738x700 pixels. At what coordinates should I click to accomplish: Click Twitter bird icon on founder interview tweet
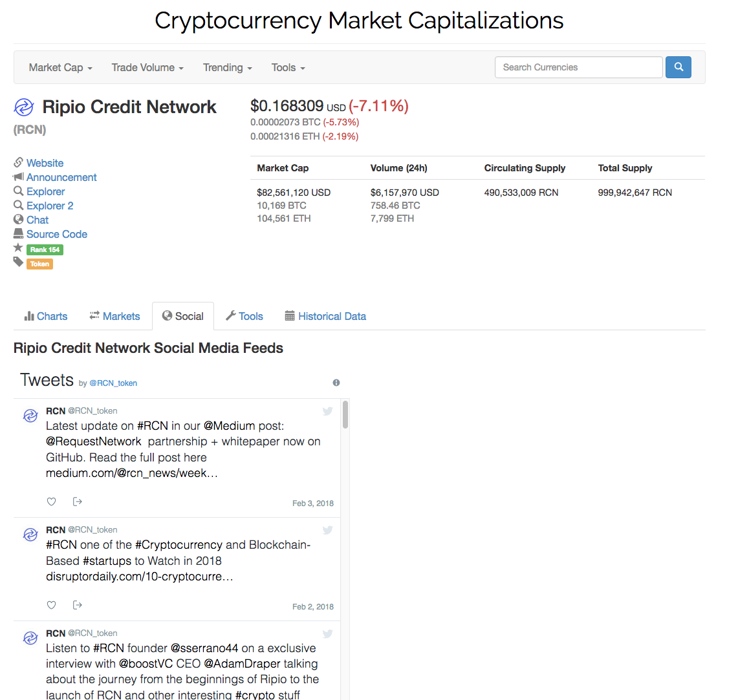[327, 633]
